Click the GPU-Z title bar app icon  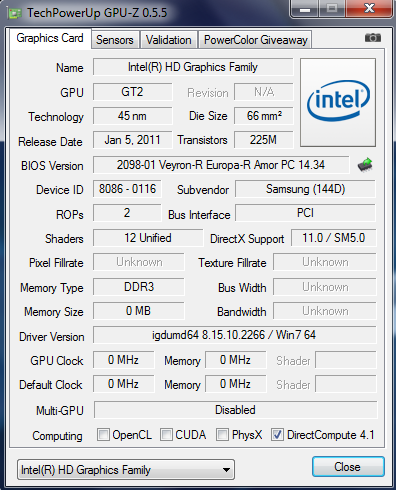click(x=15, y=13)
